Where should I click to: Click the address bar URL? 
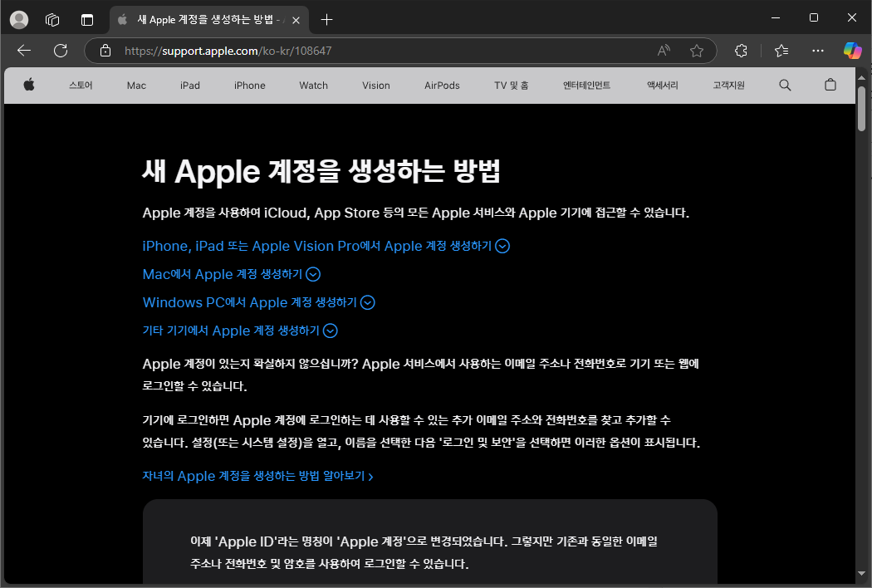coord(228,51)
